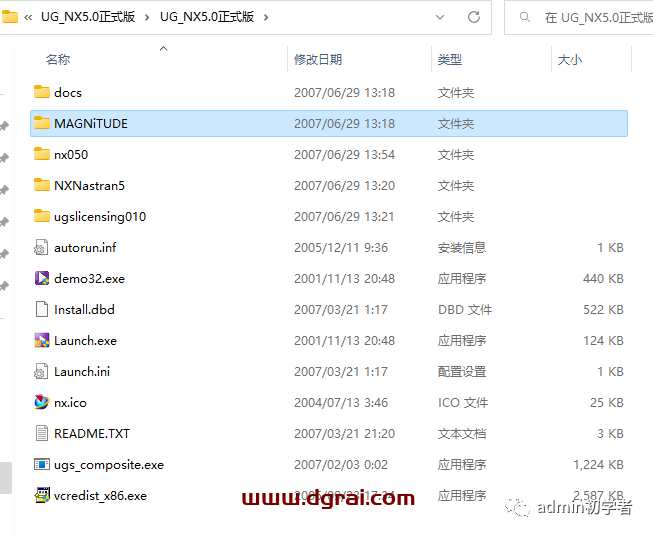Click the README.TXT document icon

tap(42, 433)
